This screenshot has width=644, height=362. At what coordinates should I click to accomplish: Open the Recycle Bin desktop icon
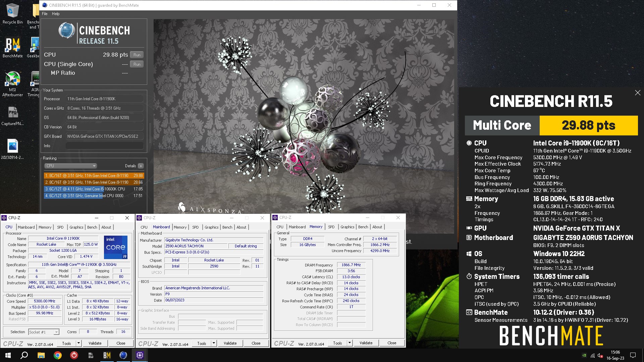tap(12, 14)
